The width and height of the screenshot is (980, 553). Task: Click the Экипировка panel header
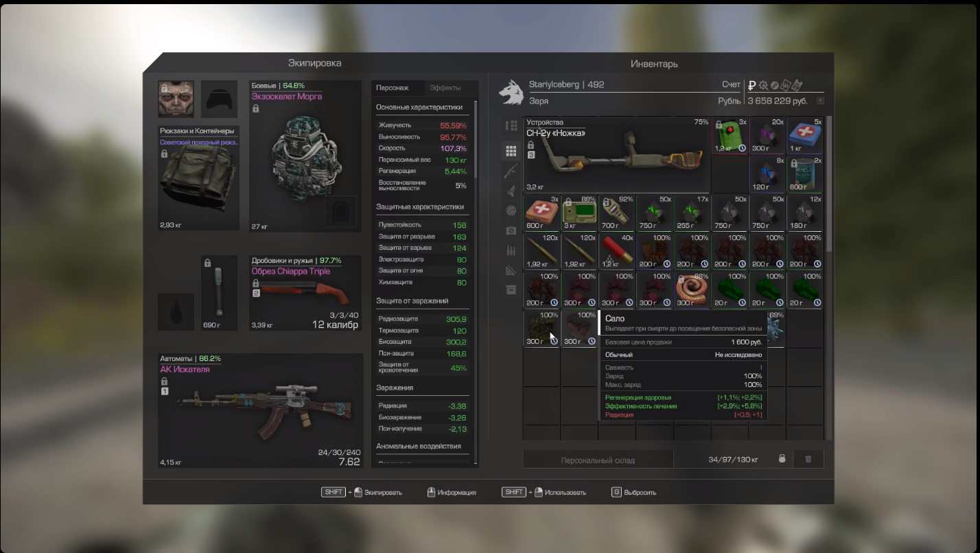point(314,63)
